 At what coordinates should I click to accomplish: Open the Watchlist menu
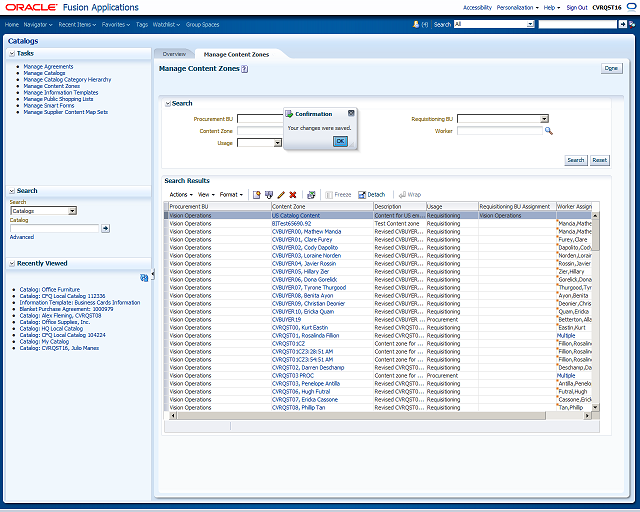[x=166, y=24]
